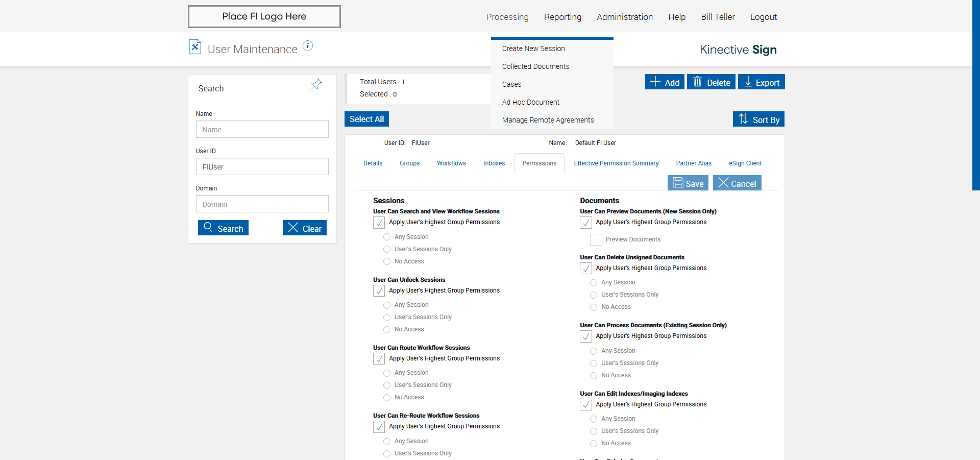Click the User Maintenance page document icon
980x460 pixels.
(195, 47)
